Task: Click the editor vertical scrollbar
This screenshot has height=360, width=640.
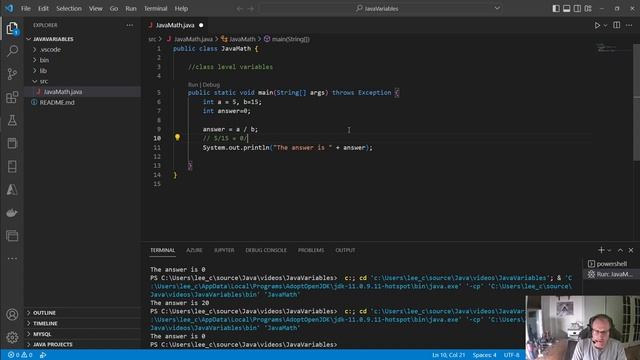Action: pos(636,102)
